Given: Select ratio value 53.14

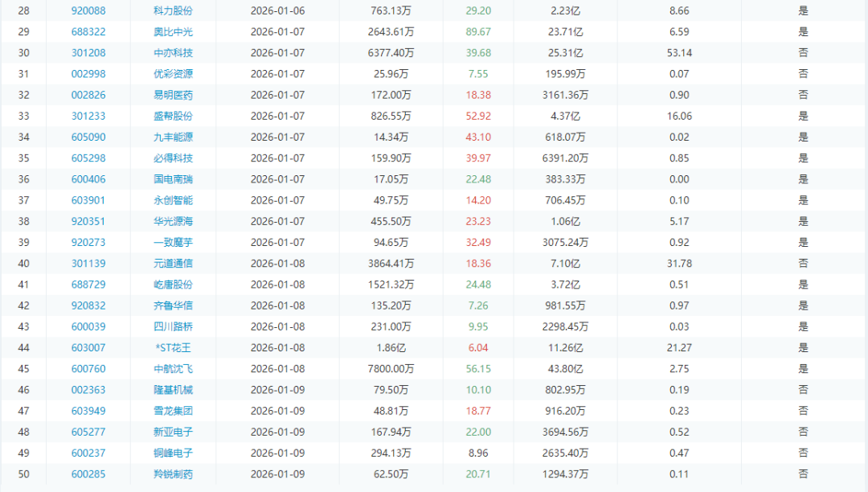Looking at the screenshot, I should tap(679, 52).
